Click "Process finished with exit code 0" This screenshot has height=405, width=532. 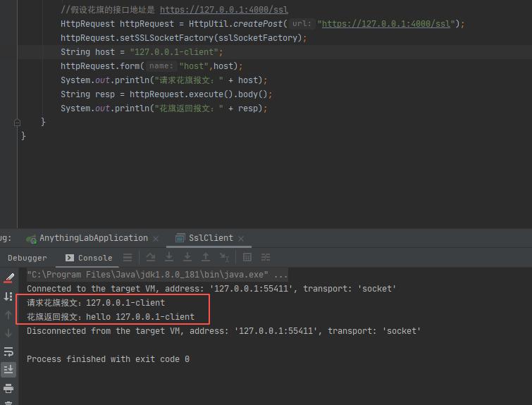(x=108, y=359)
